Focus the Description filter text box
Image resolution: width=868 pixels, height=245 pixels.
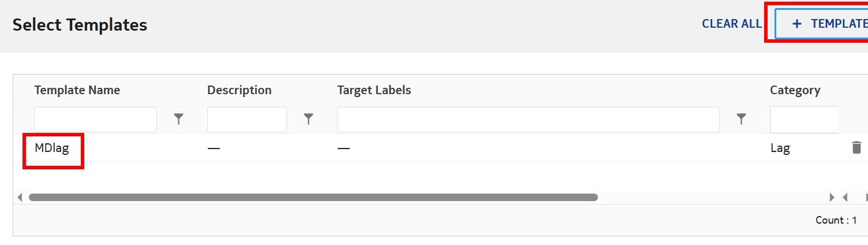[x=246, y=120]
